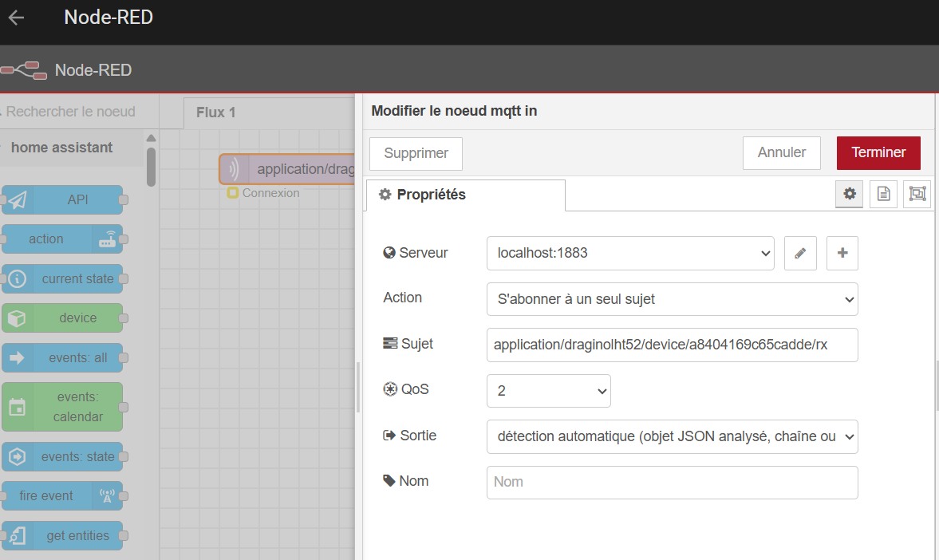Expand the QoS dropdown
939x560 pixels.
coord(548,391)
